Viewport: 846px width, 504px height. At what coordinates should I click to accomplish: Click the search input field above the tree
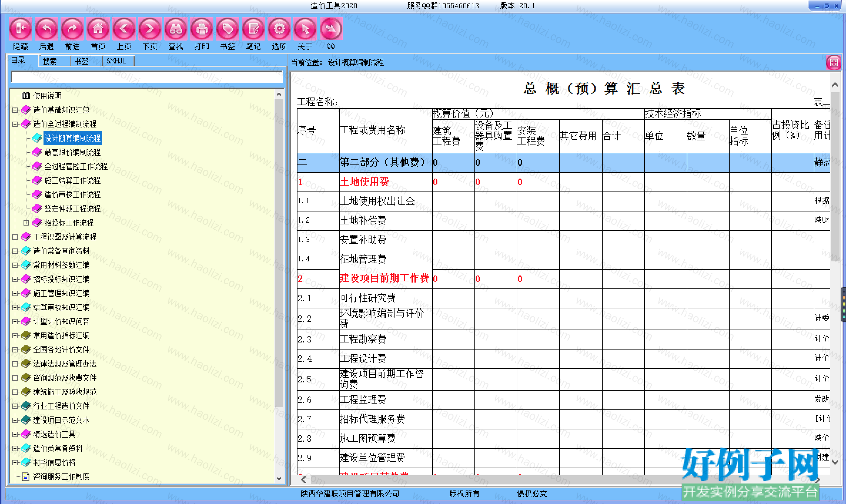pyautogui.click(x=147, y=77)
